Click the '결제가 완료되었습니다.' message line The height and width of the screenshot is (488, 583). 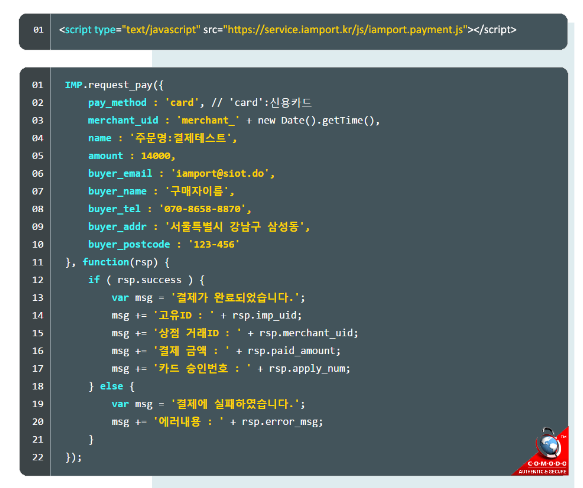[208, 298]
